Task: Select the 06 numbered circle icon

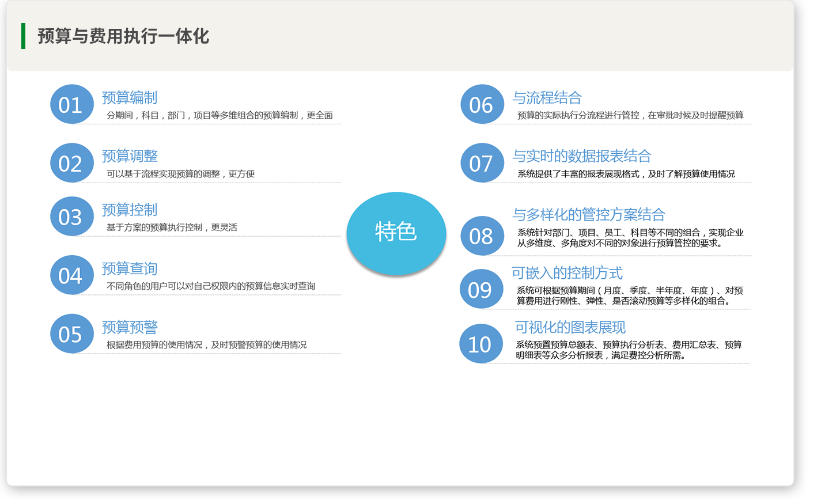Action: coord(482,104)
